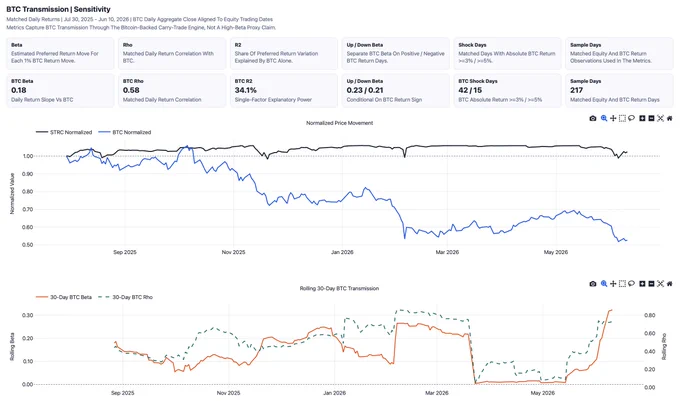Click 'Jan 2026' on the upper chart axis
680x411 pixels.
coord(342,252)
